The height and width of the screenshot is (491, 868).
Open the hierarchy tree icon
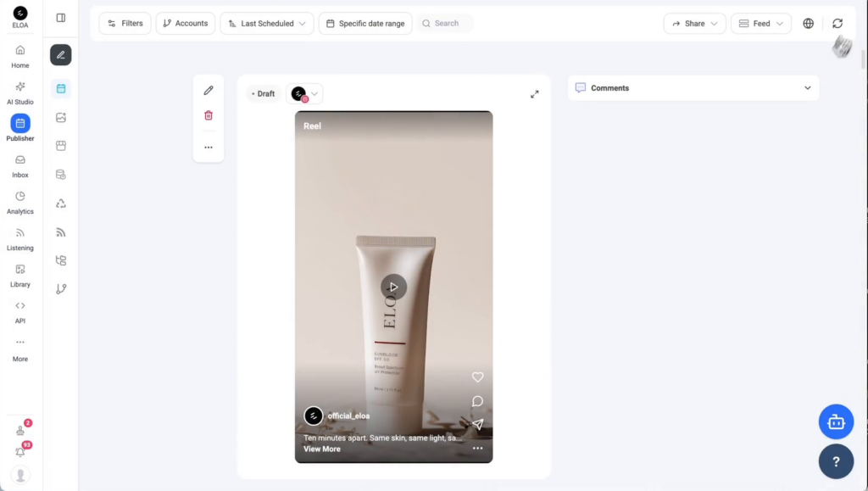tap(61, 260)
